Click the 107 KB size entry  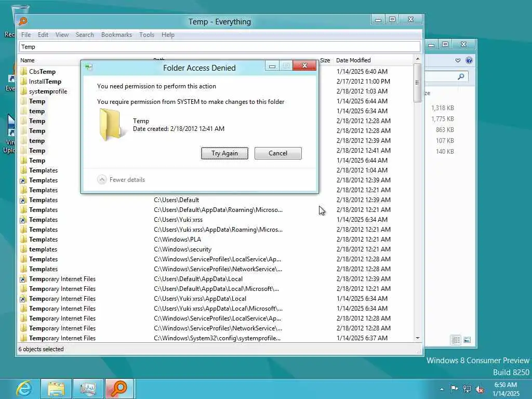click(445, 140)
